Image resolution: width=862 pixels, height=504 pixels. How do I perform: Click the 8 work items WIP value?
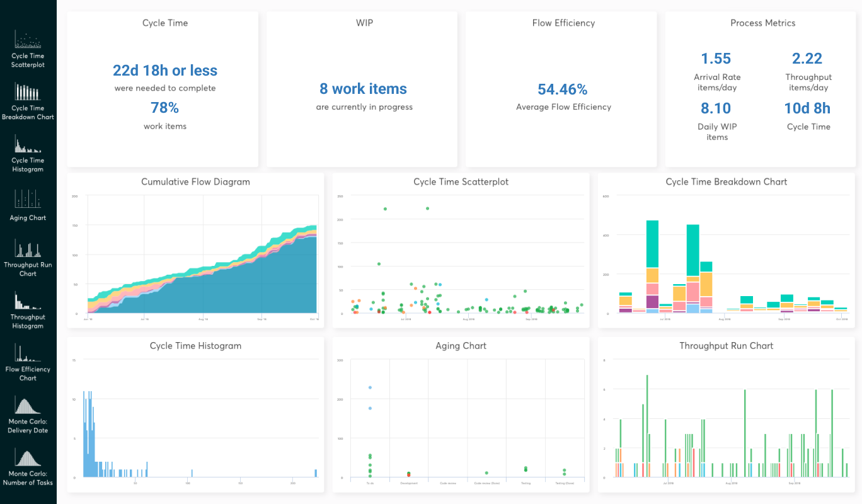coord(364,89)
